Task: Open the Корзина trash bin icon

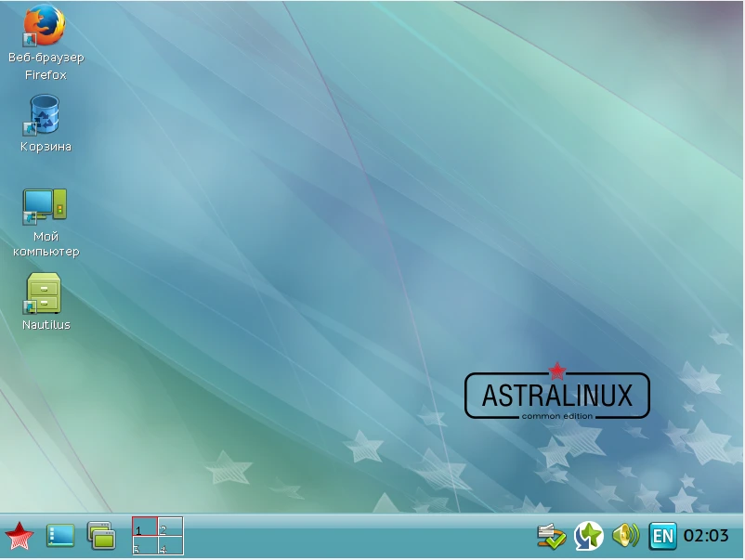Action: click(x=44, y=114)
